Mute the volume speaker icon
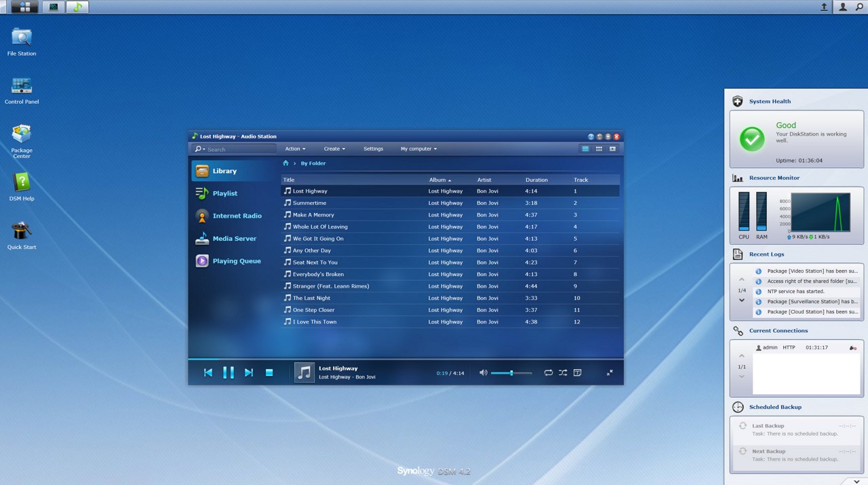 (484, 372)
